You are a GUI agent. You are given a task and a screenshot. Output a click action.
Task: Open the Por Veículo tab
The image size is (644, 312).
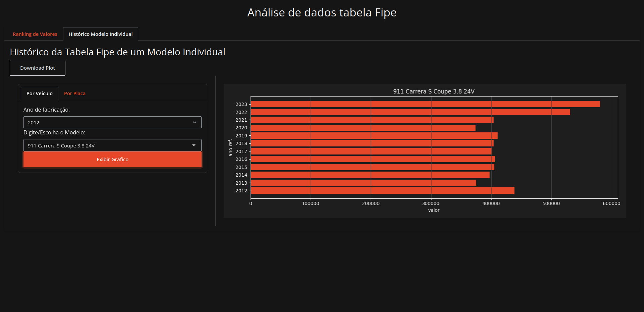pos(40,93)
